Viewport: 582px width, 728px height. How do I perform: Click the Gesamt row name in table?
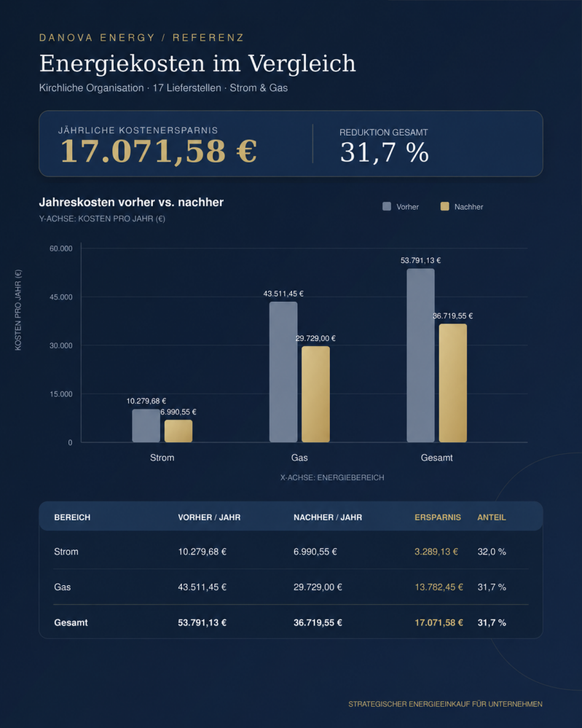(71, 623)
